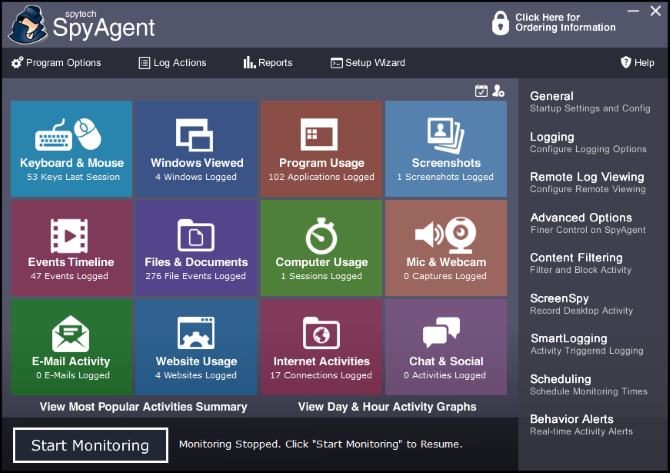View Most Popular Activities Summary
The width and height of the screenshot is (670, 473).
point(144,407)
